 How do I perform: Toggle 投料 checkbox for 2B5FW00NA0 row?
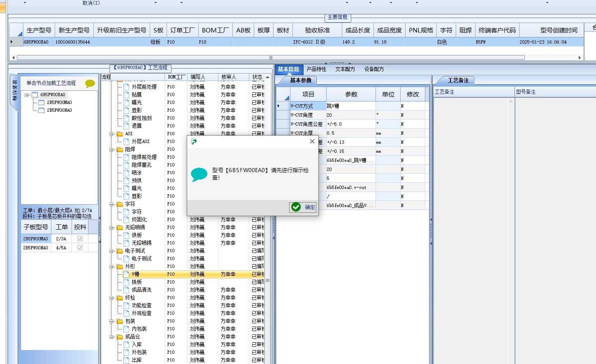(x=80, y=248)
